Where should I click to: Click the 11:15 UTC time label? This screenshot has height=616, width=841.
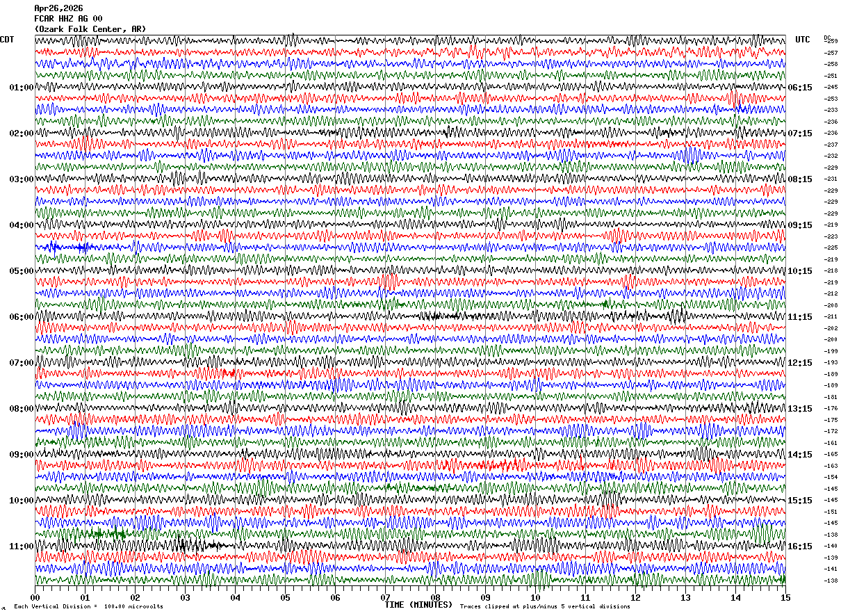[800, 317]
